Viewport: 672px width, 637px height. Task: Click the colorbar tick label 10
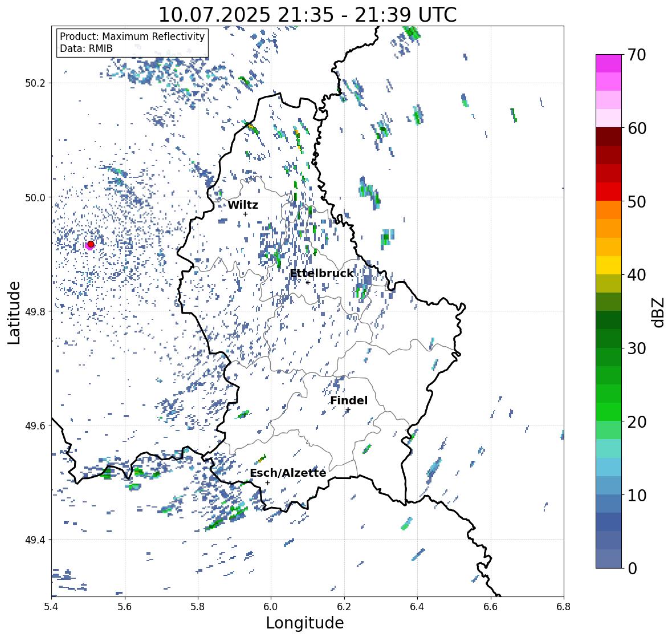(637, 496)
